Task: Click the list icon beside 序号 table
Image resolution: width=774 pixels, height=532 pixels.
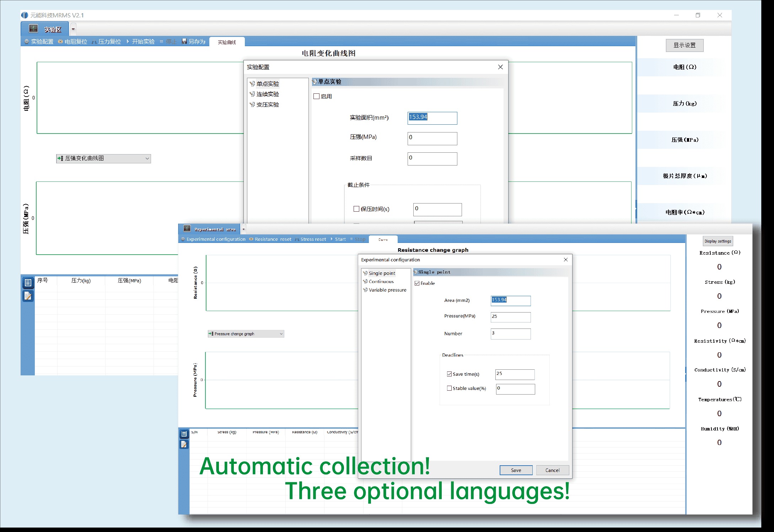Action: click(28, 283)
